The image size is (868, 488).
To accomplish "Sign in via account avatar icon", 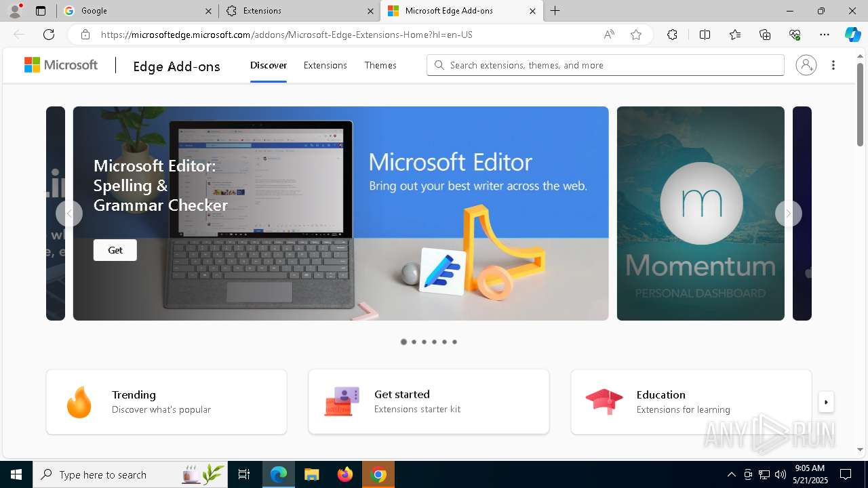I will 806,65.
